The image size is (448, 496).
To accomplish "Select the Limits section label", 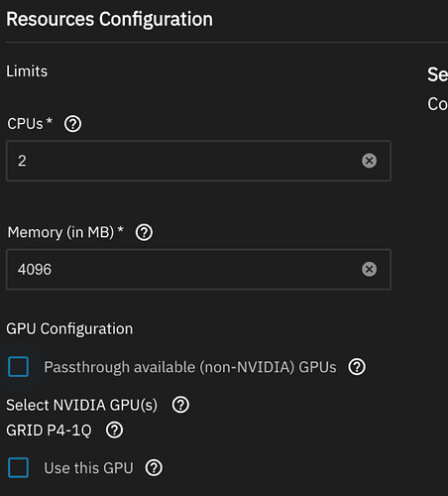I will point(27,71).
